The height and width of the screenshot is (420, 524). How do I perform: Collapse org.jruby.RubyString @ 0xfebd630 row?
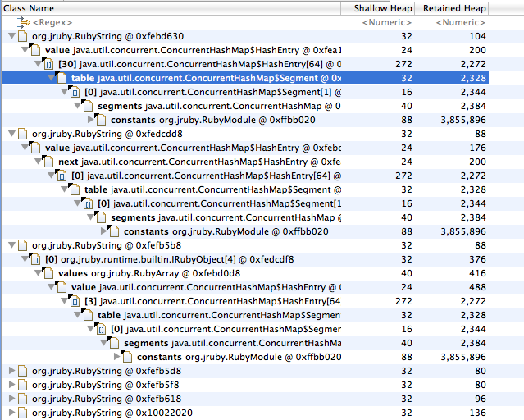coord(11,35)
